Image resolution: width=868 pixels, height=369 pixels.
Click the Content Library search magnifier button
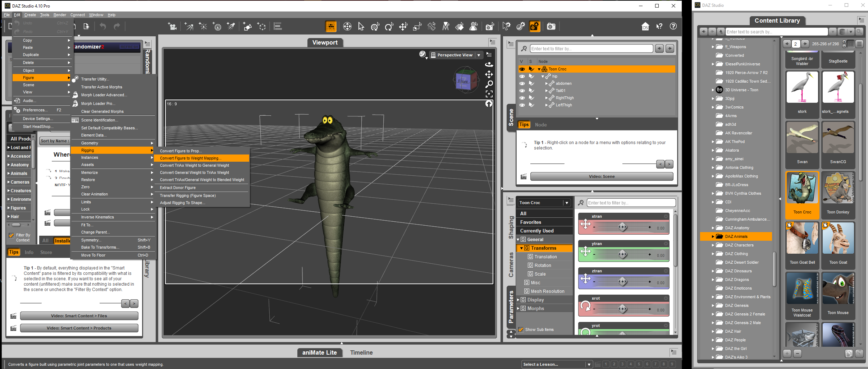pos(859,32)
